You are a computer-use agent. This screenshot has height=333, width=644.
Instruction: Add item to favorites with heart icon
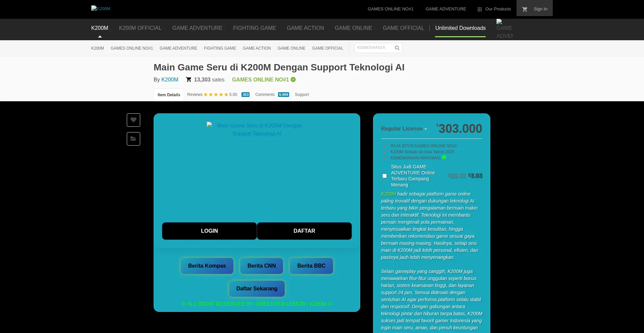(133, 120)
